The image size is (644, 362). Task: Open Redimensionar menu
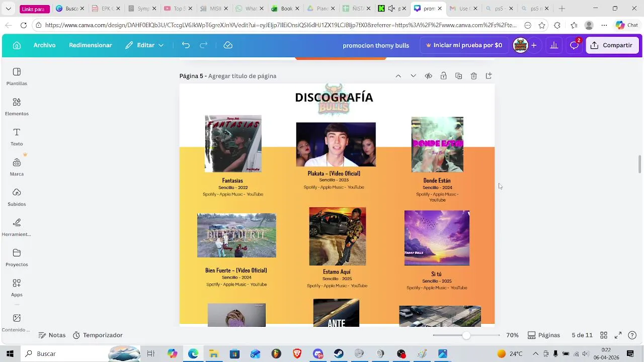click(91, 45)
